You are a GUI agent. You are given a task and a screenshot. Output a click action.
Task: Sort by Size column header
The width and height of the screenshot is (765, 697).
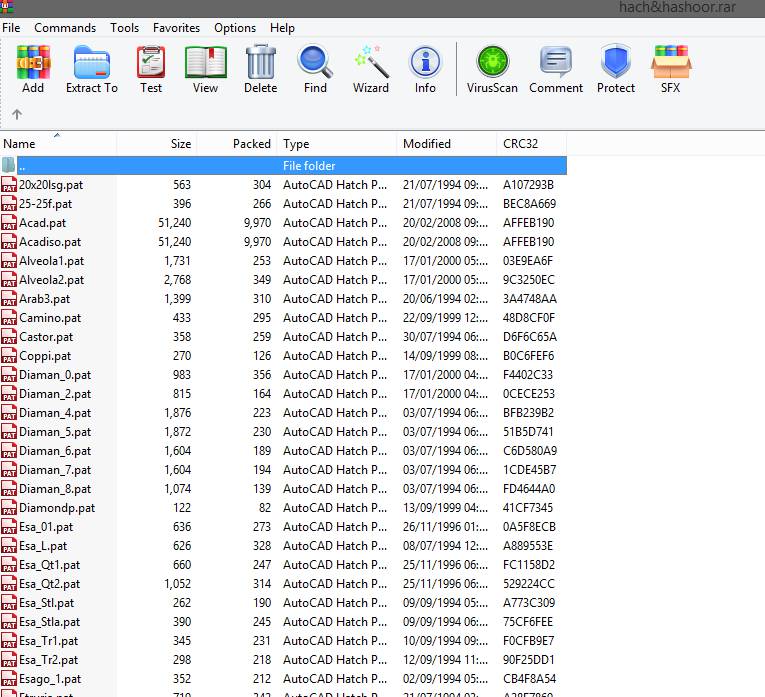[157, 144]
